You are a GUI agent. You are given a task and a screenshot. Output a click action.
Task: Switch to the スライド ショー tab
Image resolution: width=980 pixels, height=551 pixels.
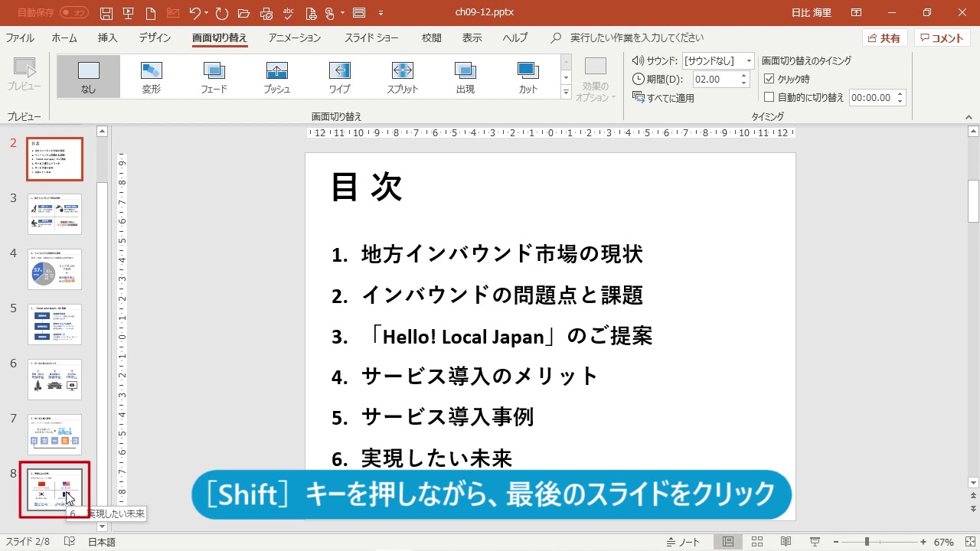tap(371, 38)
